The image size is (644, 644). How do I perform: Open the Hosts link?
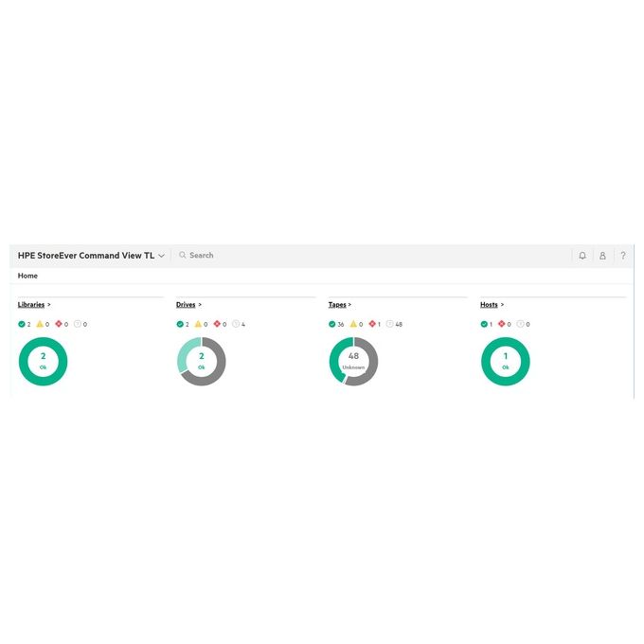tap(489, 304)
